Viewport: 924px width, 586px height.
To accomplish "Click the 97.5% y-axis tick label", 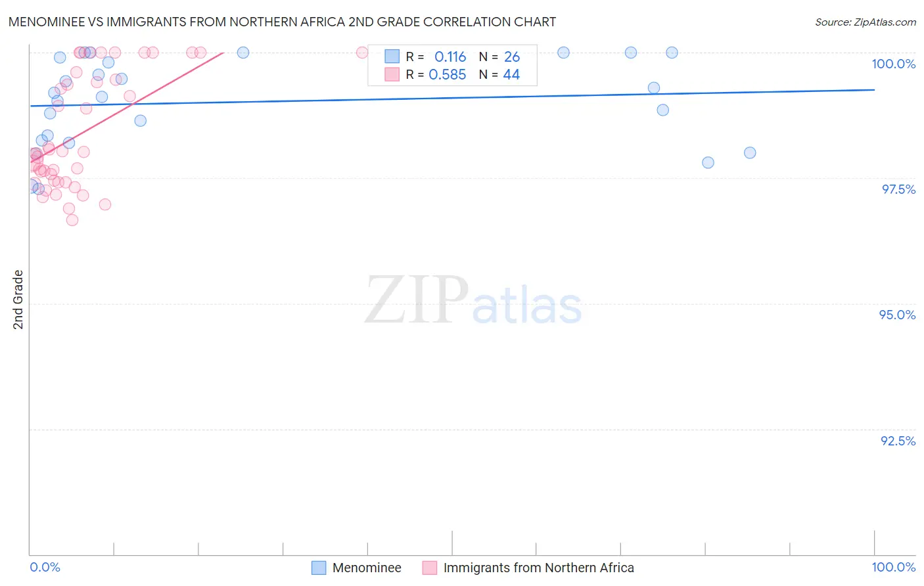I will pos(898,189).
